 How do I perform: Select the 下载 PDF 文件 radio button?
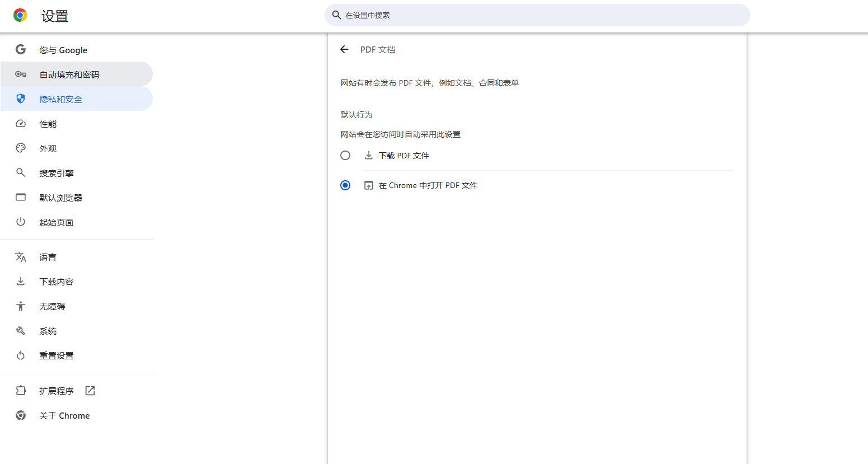[345, 156]
